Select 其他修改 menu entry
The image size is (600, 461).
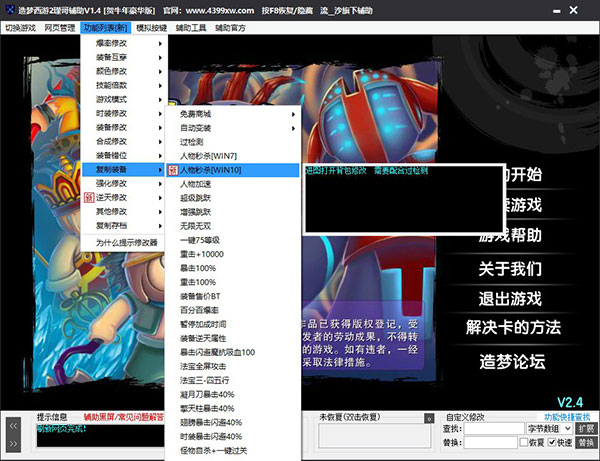coord(122,212)
